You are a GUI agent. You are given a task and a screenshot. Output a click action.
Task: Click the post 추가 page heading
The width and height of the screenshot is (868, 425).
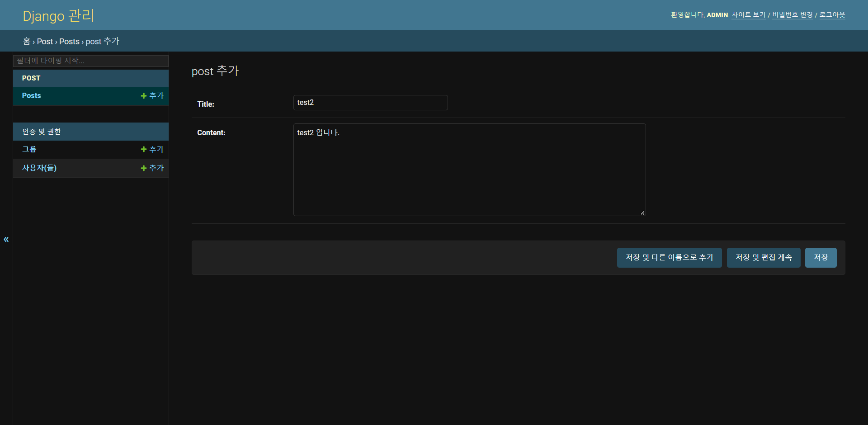point(215,71)
